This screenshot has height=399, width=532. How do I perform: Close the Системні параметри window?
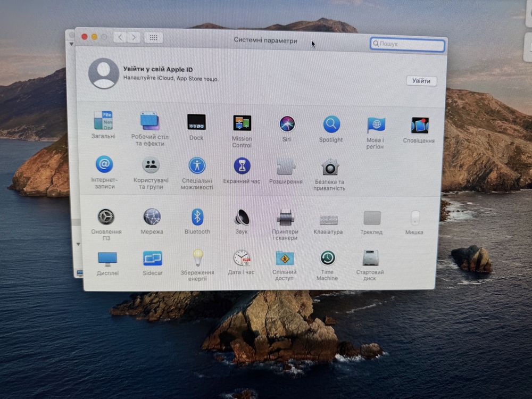pyautogui.click(x=85, y=36)
